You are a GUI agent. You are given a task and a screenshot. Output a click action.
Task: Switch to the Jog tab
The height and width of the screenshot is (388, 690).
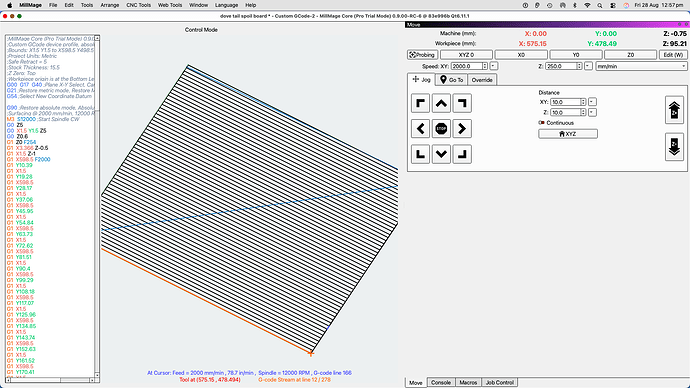421,80
